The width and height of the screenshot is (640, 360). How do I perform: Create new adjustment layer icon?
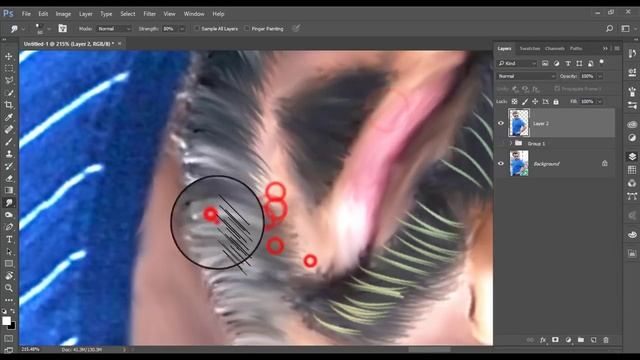click(x=568, y=340)
